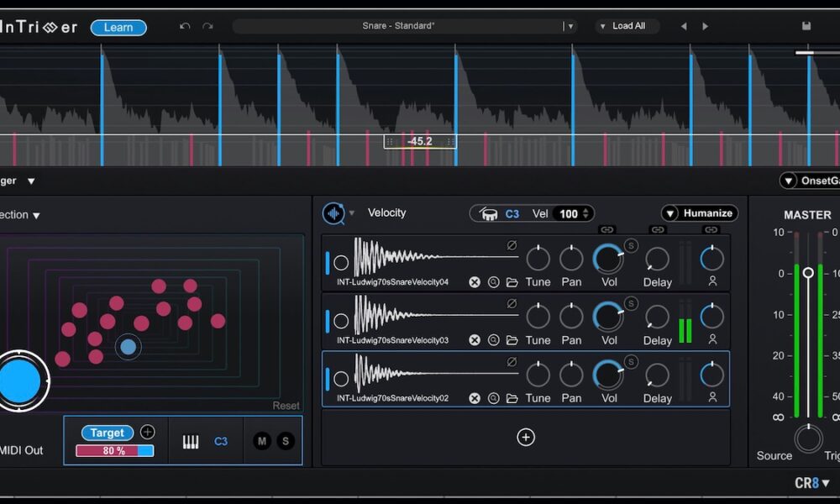Image resolution: width=840 pixels, height=504 pixels.
Task: Go to the next preset using right arrow
Action: coord(705,26)
